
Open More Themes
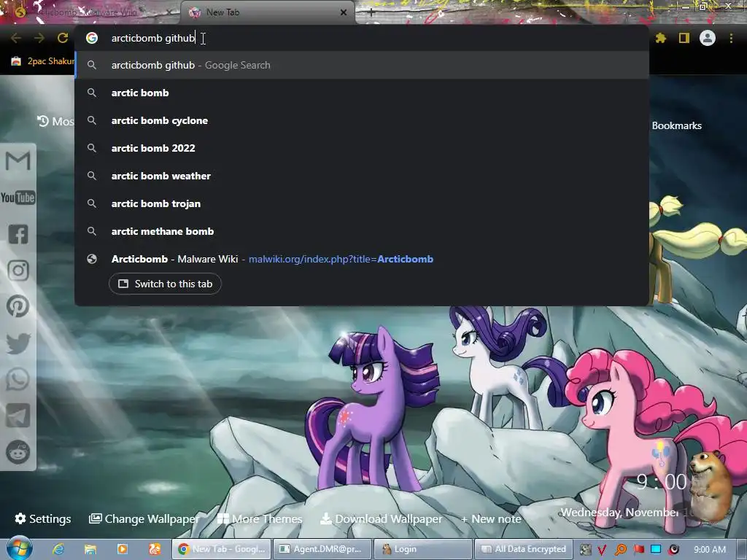point(260,518)
